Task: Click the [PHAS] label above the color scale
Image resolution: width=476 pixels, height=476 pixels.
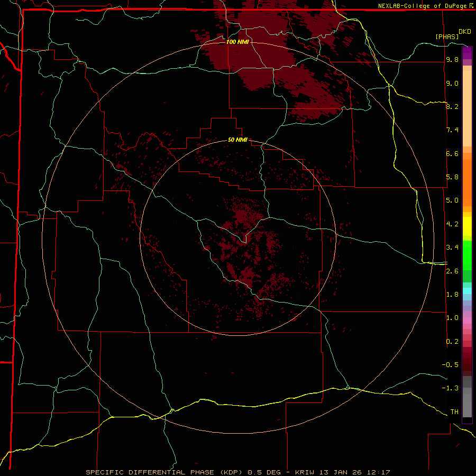Action: (x=447, y=36)
